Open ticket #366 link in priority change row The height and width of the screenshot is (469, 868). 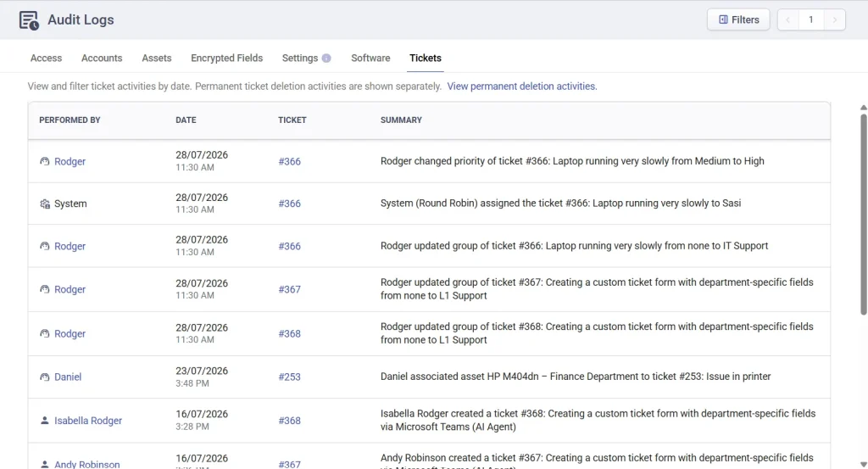[x=290, y=162]
